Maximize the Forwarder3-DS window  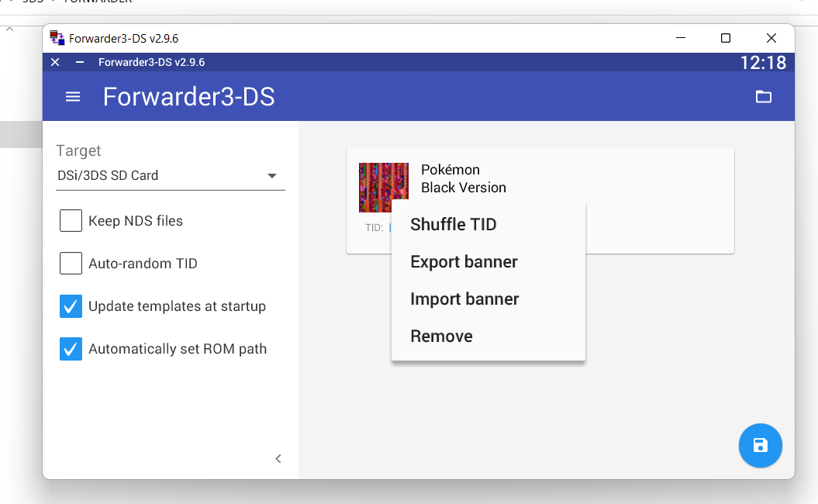[725, 38]
